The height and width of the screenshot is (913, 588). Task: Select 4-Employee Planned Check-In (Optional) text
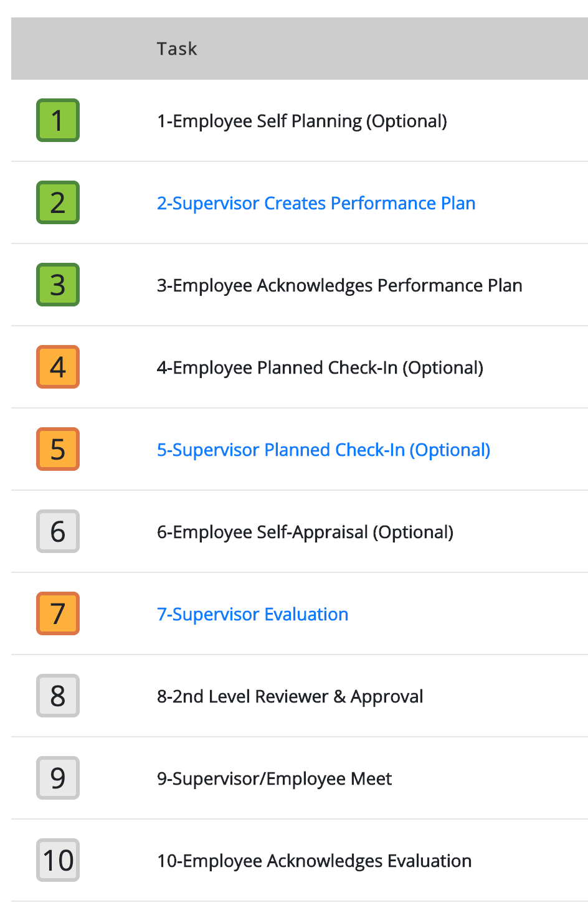tap(320, 367)
